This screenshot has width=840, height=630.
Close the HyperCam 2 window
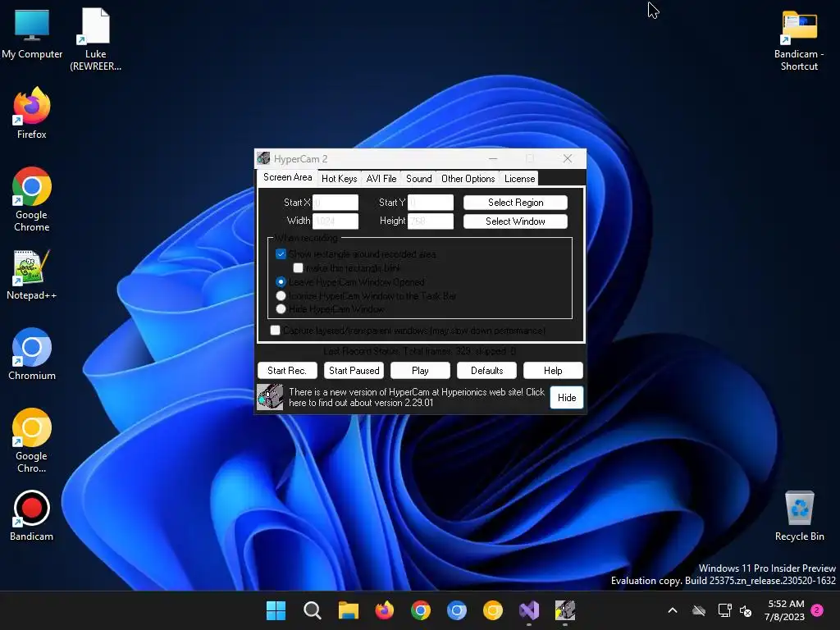click(x=568, y=158)
